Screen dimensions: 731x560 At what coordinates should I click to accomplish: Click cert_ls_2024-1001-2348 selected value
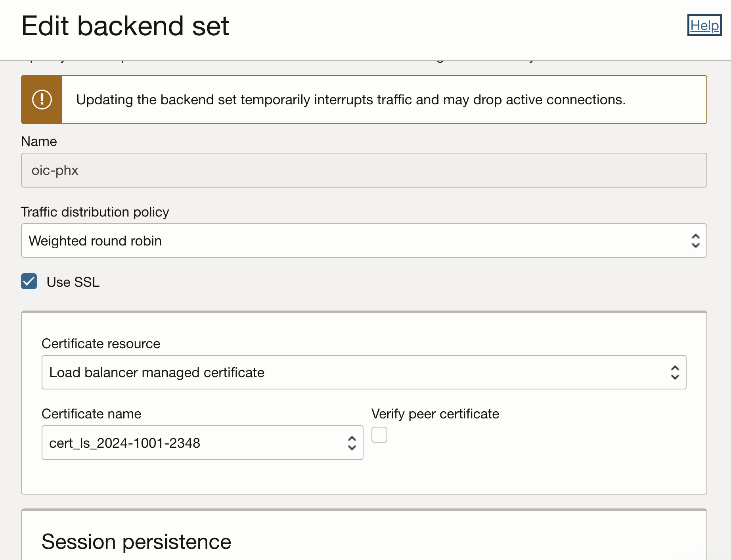[x=124, y=443]
